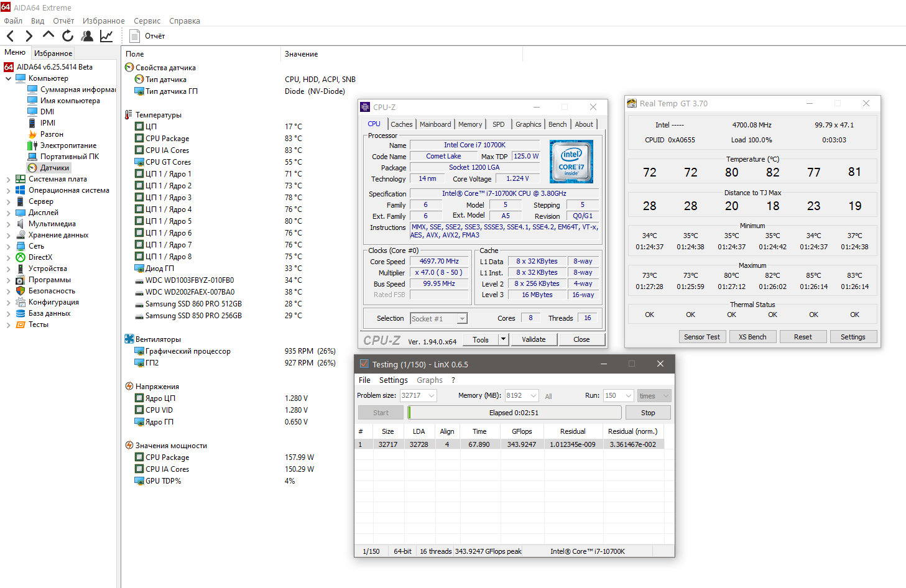The image size is (906, 588).
Task: Click the Up arrow toolbar icon
Action: pos(49,35)
